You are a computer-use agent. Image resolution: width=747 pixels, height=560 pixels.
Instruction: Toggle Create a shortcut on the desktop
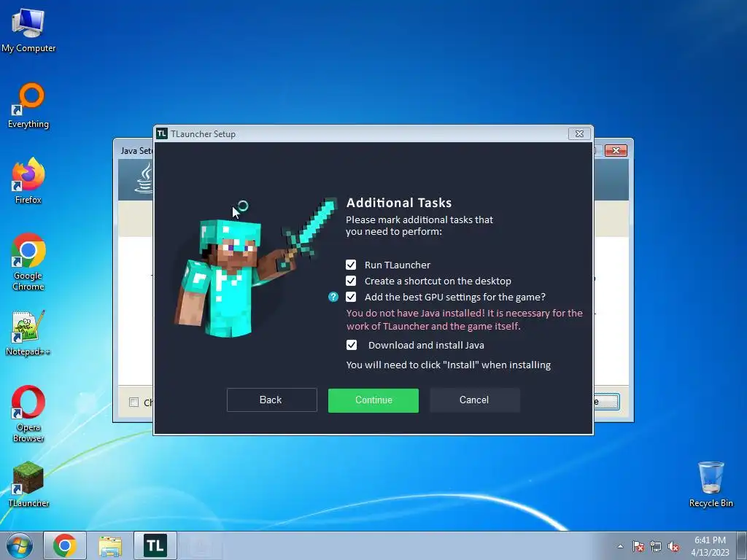(351, 281)
